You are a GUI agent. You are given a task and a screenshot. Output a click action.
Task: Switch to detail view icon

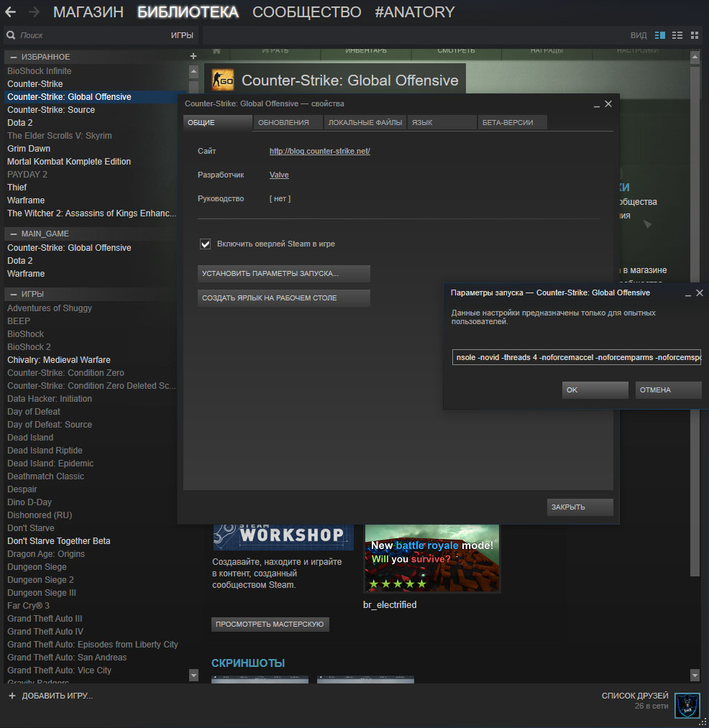(660, 35)
